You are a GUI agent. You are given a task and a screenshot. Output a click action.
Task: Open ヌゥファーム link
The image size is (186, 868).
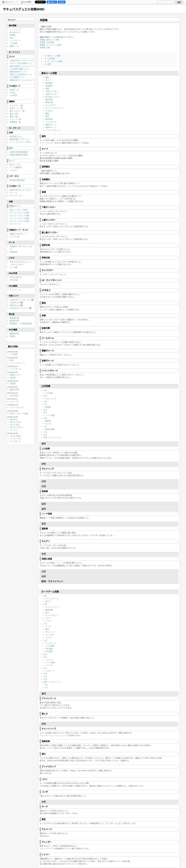click(x=15, y=290)
